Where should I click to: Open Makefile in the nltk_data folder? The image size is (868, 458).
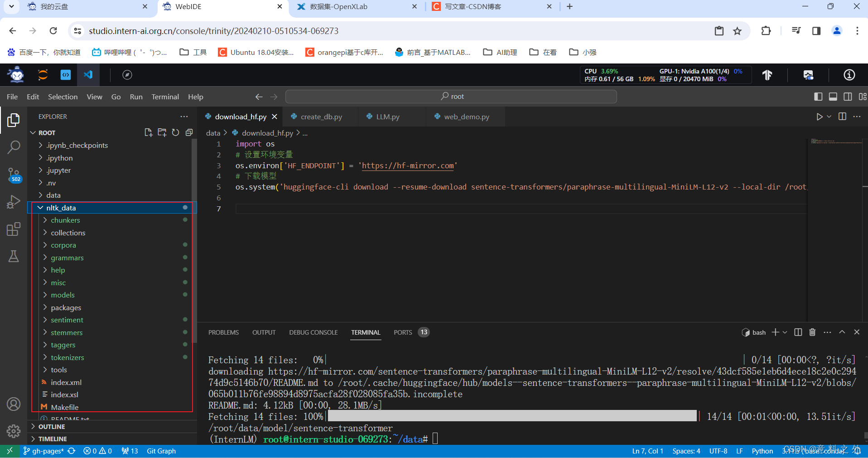coord(65,407)
